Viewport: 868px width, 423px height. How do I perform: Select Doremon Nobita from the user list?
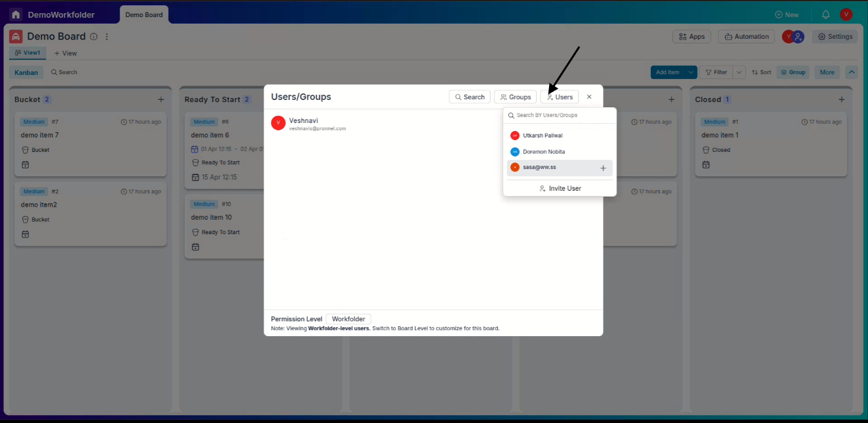click(x=560, y=152)
